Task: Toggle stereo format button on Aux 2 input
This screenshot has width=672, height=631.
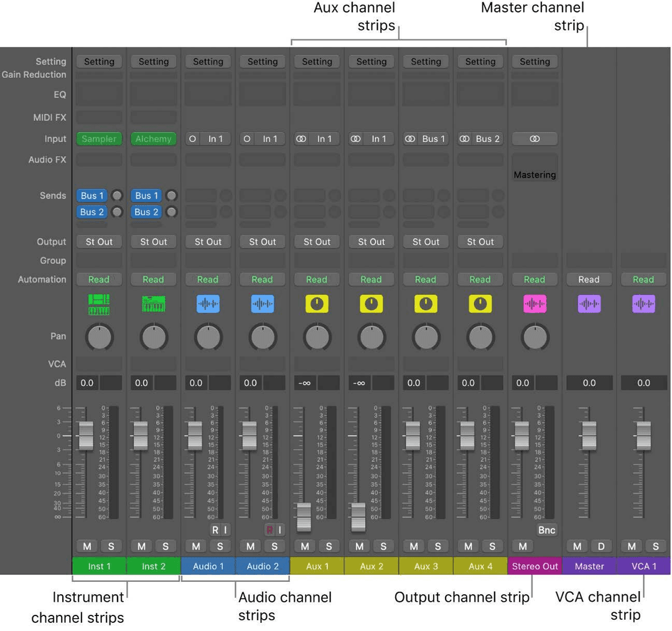Action: coord(356,139)
